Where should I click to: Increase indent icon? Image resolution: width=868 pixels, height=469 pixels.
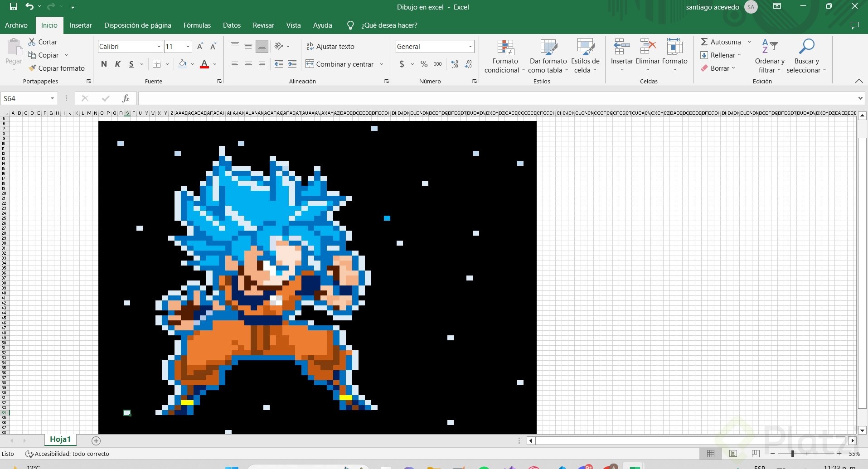coord(292,64)
